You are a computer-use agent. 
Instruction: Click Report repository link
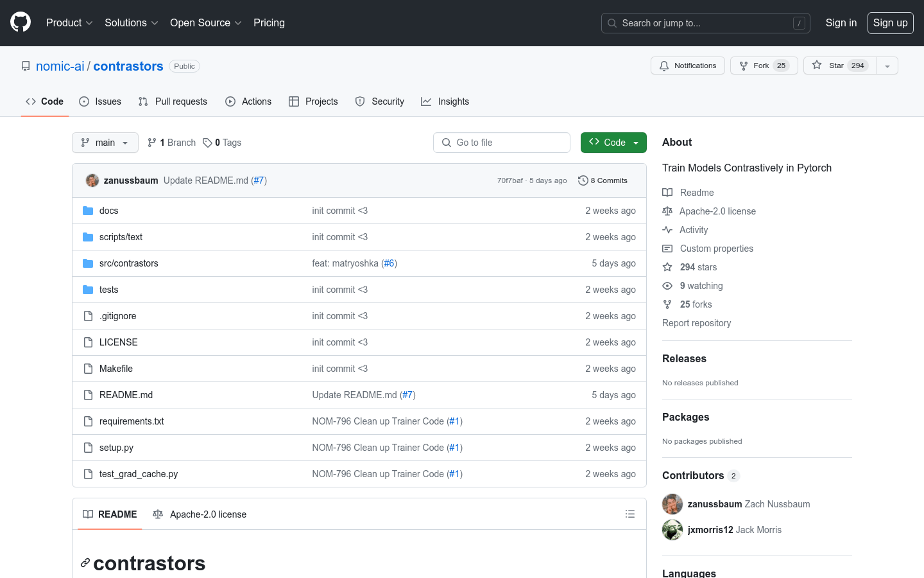[696, 323]
